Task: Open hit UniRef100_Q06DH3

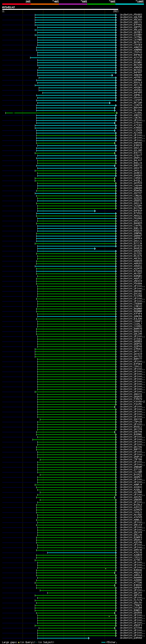Action: point(131,175)
